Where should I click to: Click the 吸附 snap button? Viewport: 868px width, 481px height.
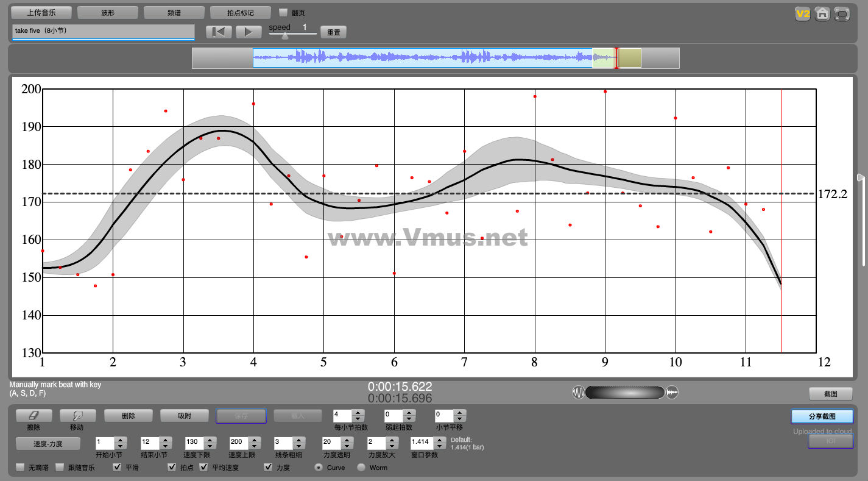coord(185,416)
